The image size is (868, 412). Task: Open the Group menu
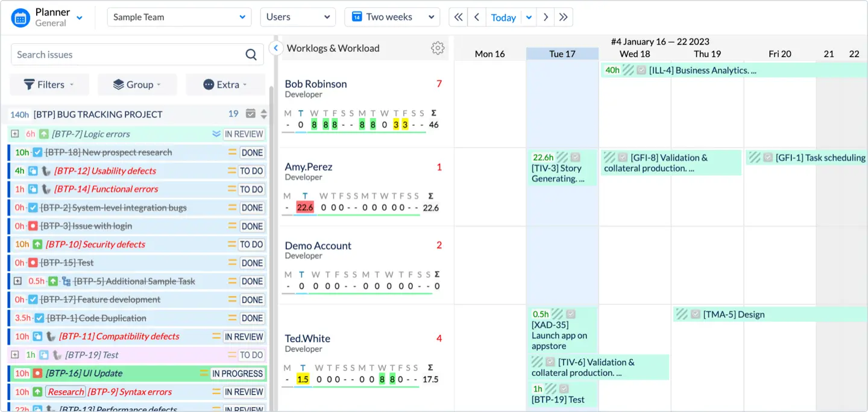click(x=137, y=85)
